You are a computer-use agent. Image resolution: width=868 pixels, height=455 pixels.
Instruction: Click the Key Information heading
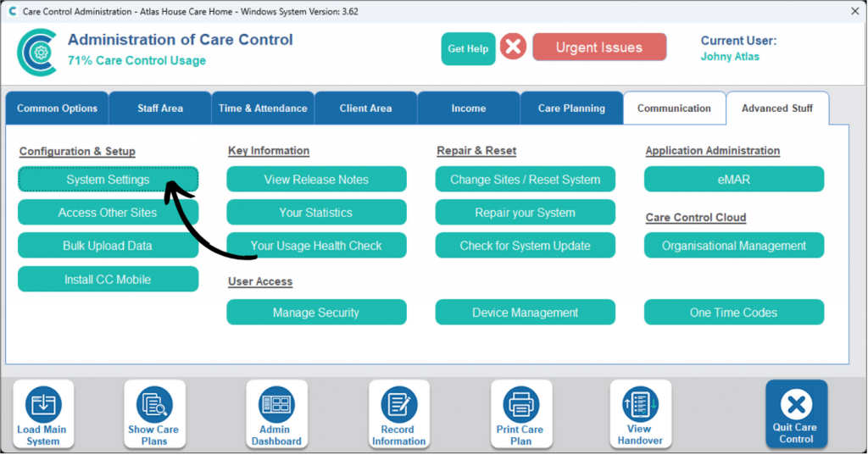pyautogui.click(x=269, y=151)
